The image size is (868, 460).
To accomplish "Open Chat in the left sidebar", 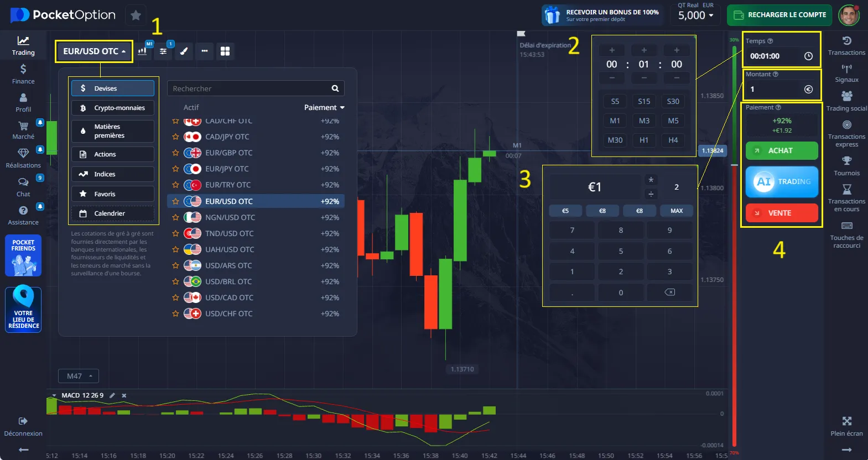I will point(23,187).
